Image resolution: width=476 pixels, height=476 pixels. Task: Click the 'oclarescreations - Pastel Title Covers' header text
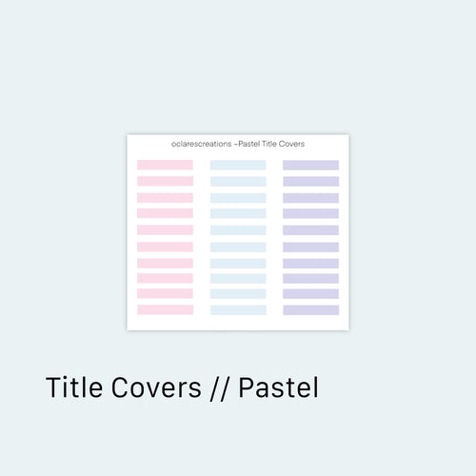(x=238, y=144)
